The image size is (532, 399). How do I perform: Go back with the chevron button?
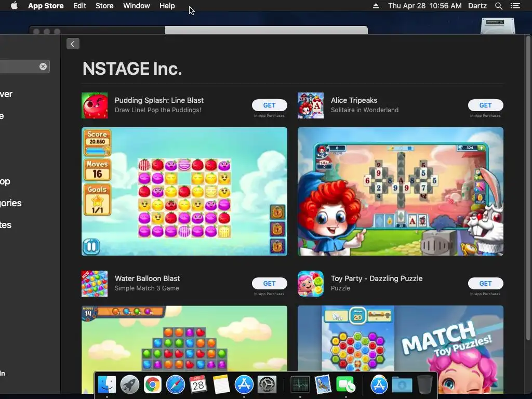click(73, 44)
